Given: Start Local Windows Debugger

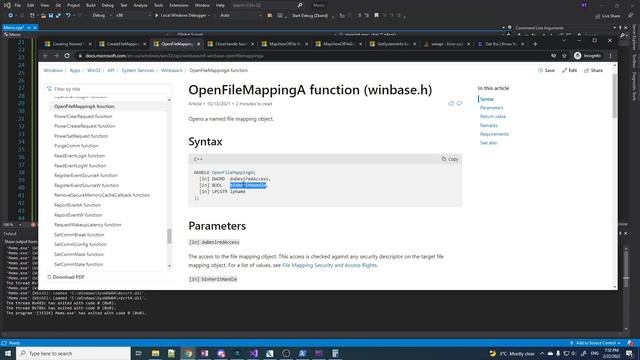Looking at the screenshot, I should tap(182, 16).
